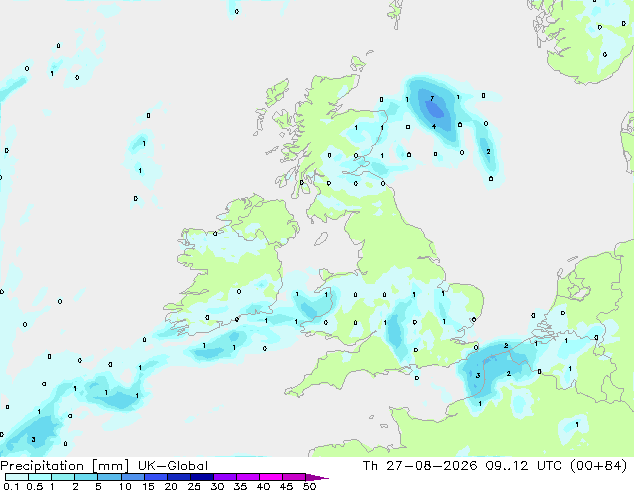Click the 25–30 mm dark blue swatch

(201, 477)
